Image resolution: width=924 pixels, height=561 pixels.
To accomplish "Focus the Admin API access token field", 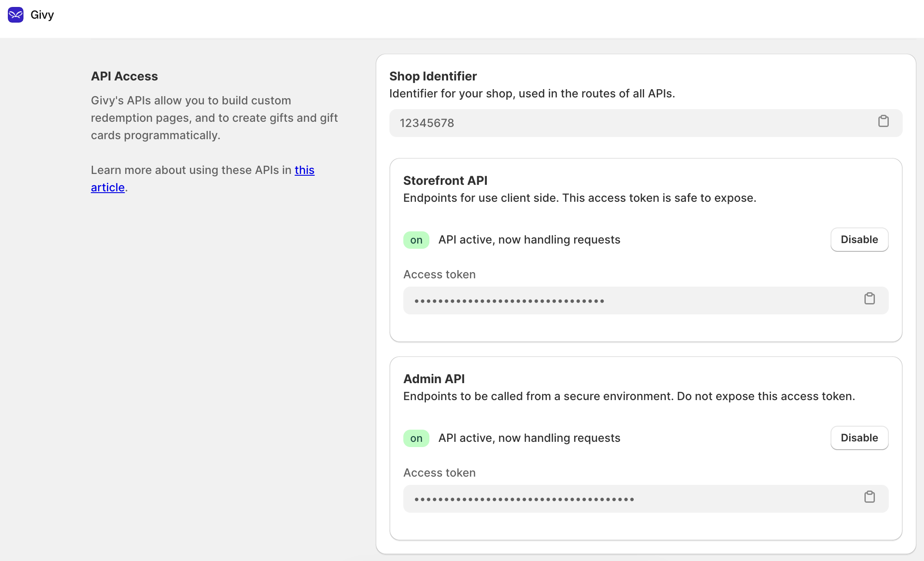I will click(x=646, y=499).
